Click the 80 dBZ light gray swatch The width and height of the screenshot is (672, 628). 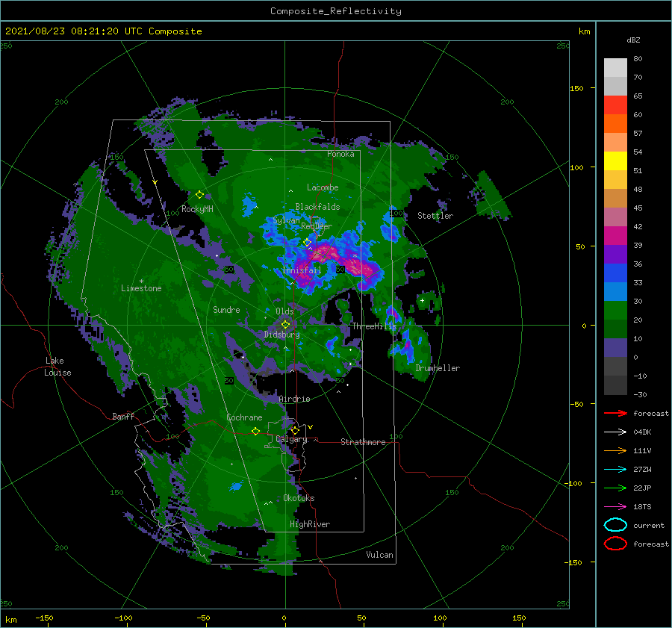pyautogui.click(x=615, y=68)
